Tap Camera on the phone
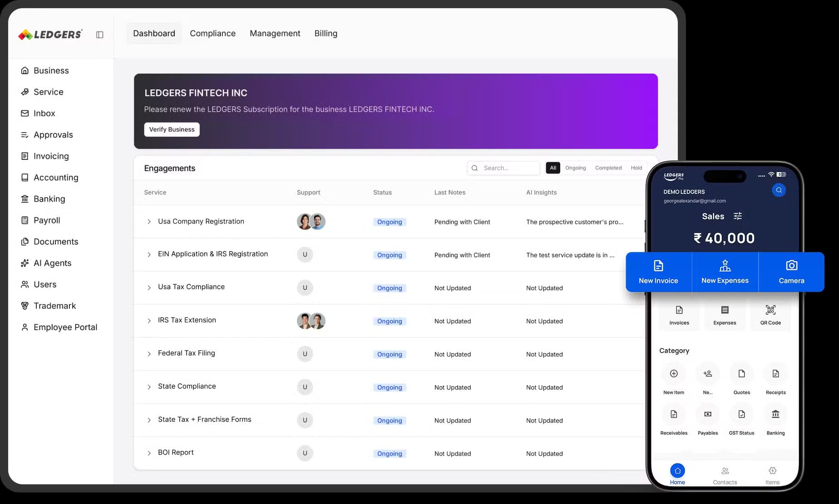Viewport: 839px width, 504px height. (791, 272)
